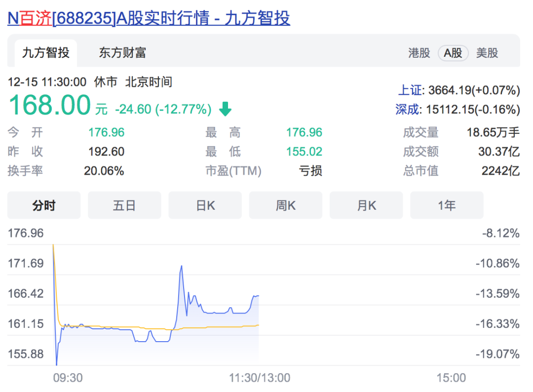Click the 155.88 price axis label
Viewport: 533px width, 392px height.
tap(26, 353)
